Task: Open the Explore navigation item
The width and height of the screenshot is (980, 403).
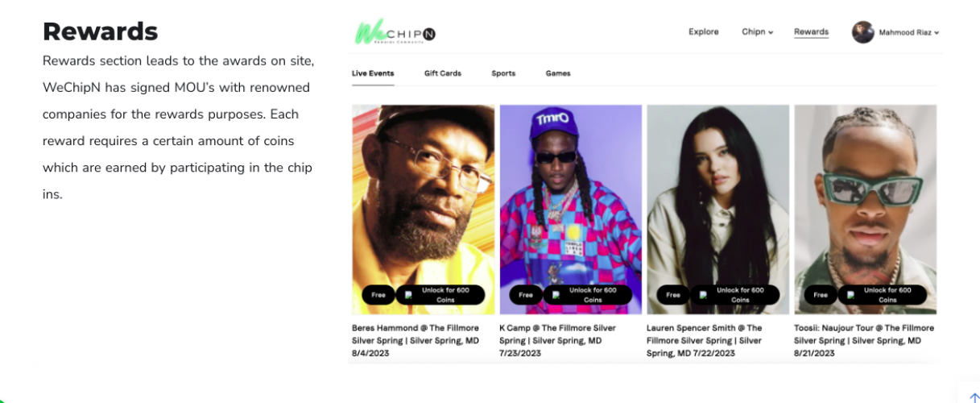Action: pyautogui.click(x=703, y=32)
